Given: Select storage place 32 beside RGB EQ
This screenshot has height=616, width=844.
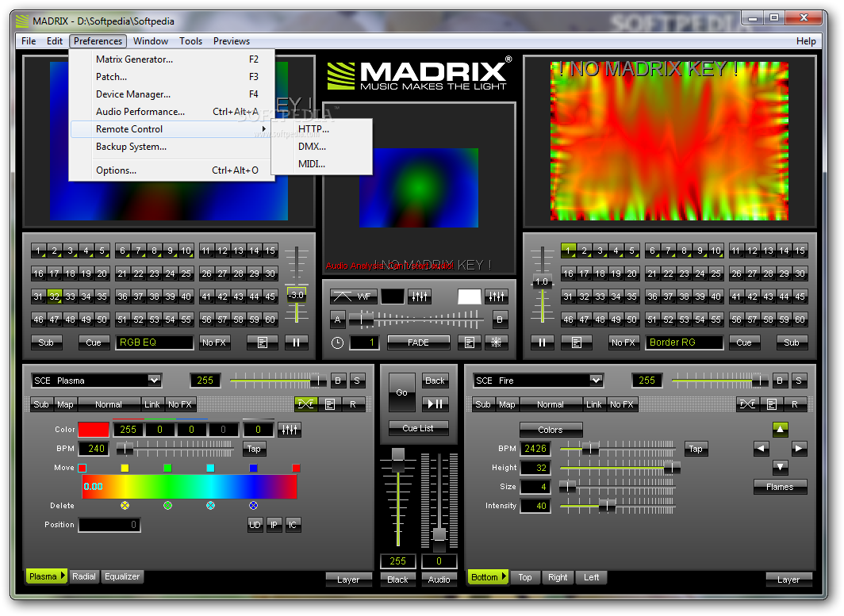Looking at the screenshot, I should [54, 297].
